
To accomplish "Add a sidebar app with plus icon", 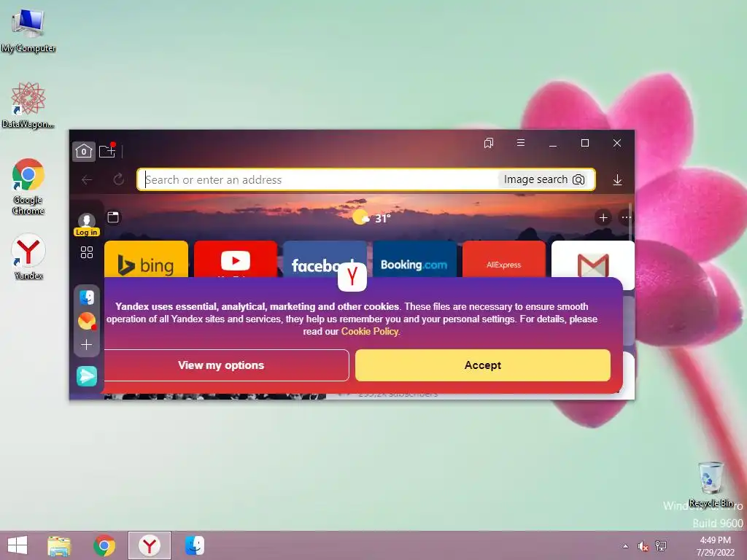I will pyautogui.click(x=87, y=344).
